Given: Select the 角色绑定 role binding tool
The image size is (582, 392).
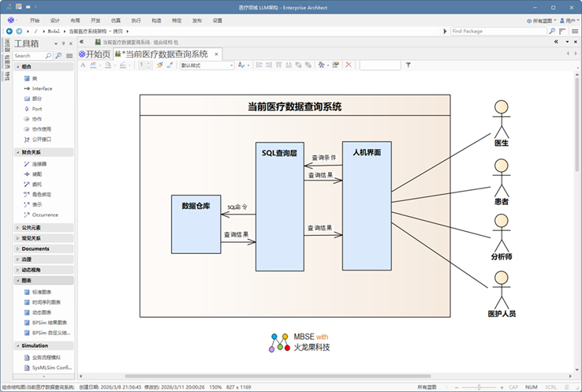Looking at the screenshot, I should pos(42,194).
